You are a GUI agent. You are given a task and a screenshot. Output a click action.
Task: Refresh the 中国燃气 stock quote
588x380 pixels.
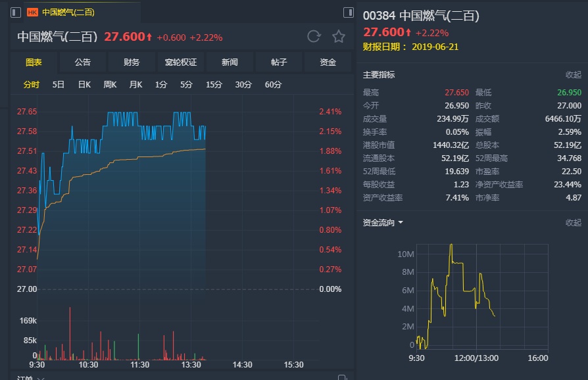(314, 36)
